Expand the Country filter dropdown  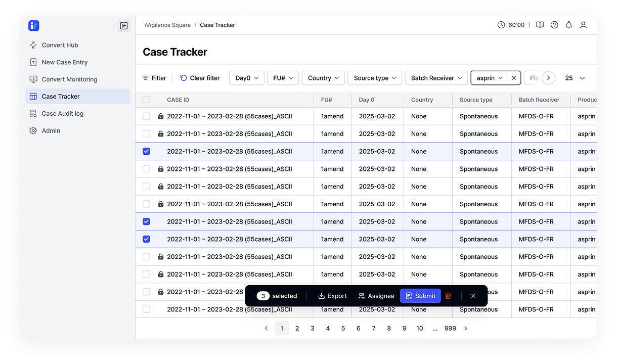(323, 78)
